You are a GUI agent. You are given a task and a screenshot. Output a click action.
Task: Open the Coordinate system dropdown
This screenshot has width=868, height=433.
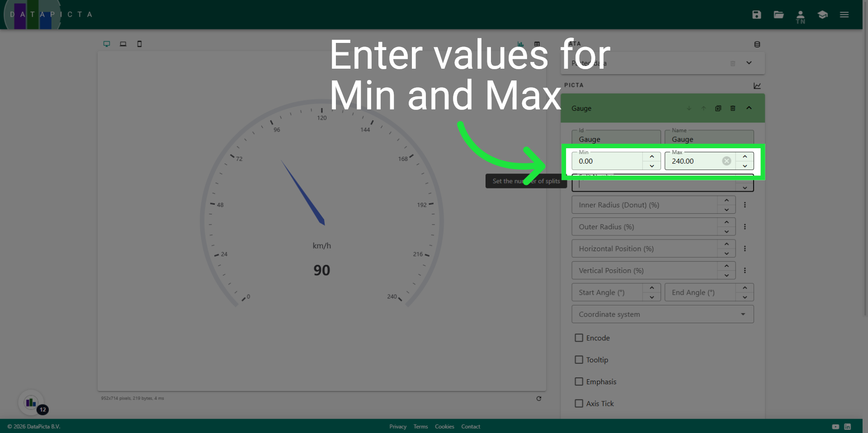pos(663,314)
